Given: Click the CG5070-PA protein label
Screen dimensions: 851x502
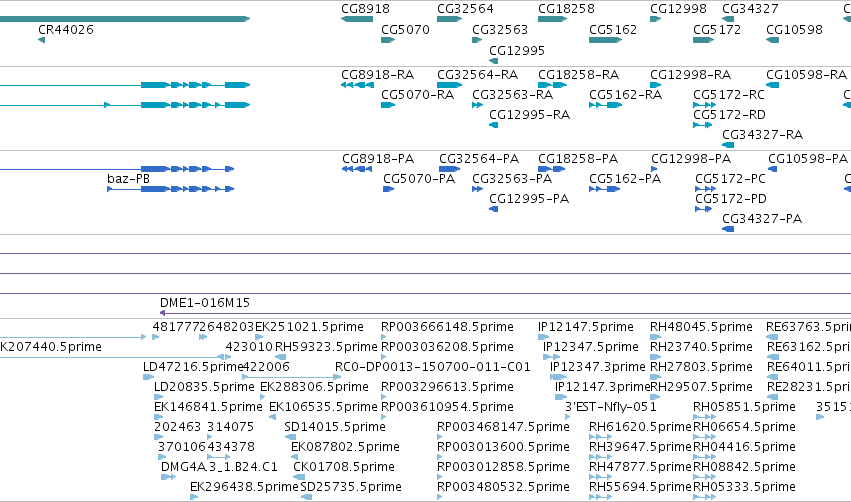Looking at the screenshot, I should 419,179.
